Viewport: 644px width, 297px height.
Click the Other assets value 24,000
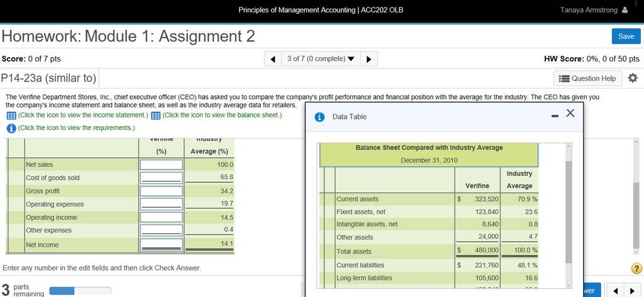tap(488, 237)
